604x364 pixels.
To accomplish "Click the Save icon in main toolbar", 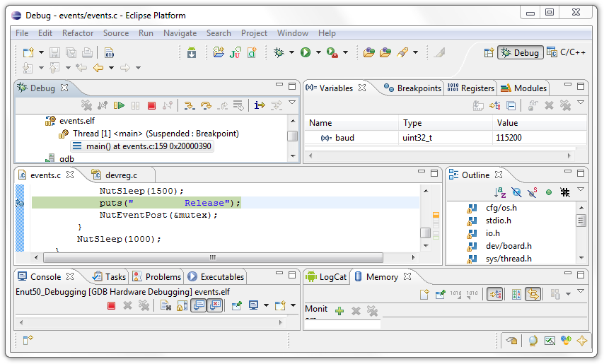I will click(x=54, y=52).
